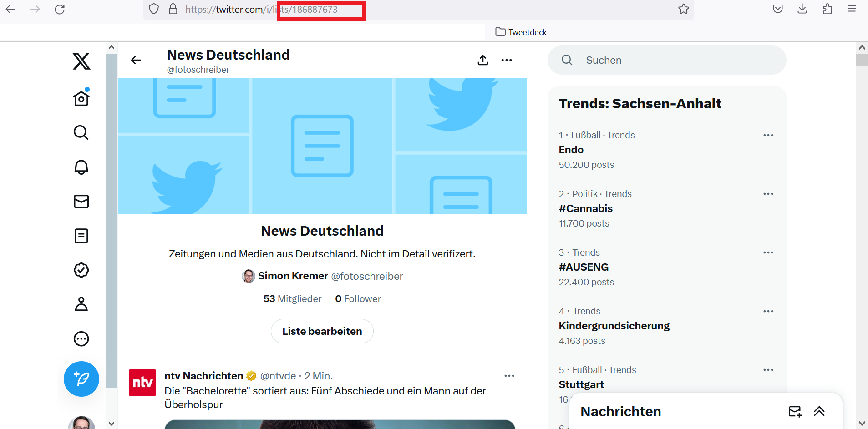Image resolution: width=868 pixels, height=429 pixels.
Task: Click the browser URL address field
Action: [x=419, y=9]
